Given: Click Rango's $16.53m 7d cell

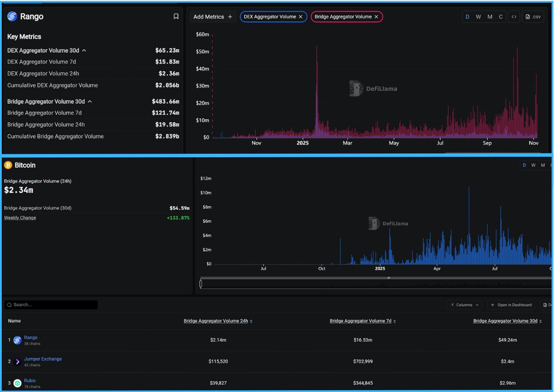Looking at the screenshot, I should coord(362,340).
